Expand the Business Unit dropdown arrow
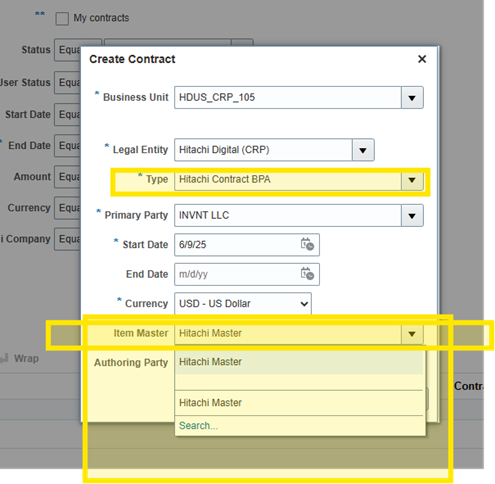This screenshot has width=495, height=484. point(412,98)
